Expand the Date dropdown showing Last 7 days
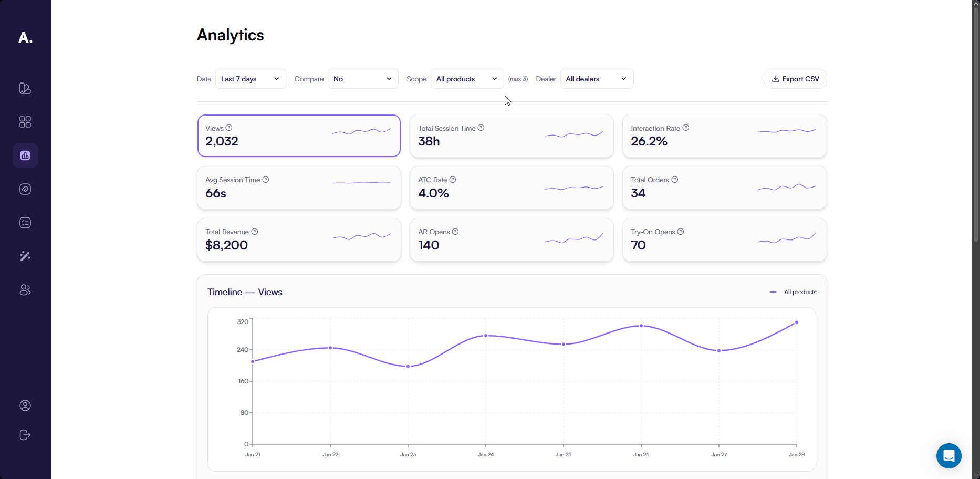Image resolution: width=980 pixels, height=479 pixels. 251,79
